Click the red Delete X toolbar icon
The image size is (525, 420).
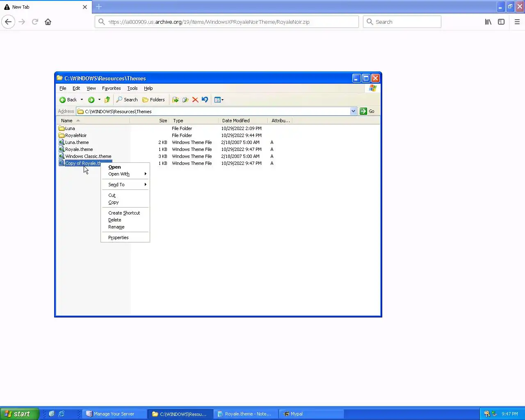pyautogui.click(x=195, y=100)
